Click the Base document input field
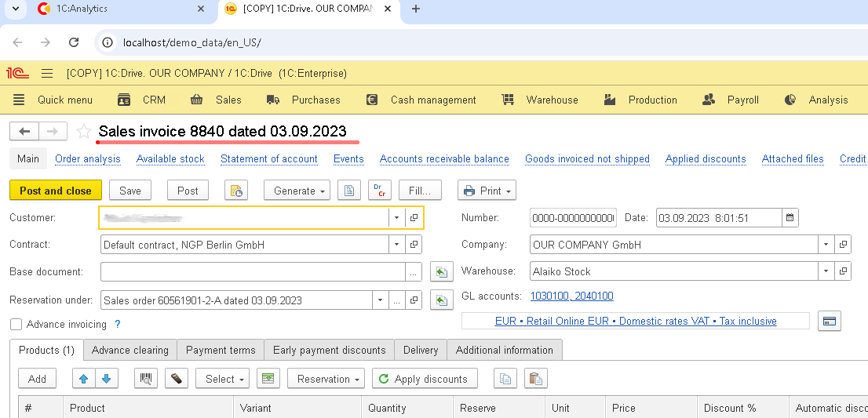The image size is (868, 418). pos(253,272)
